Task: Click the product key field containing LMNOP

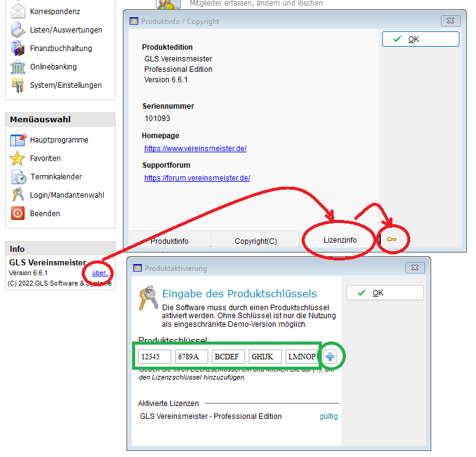Action: tap(301, 356)
